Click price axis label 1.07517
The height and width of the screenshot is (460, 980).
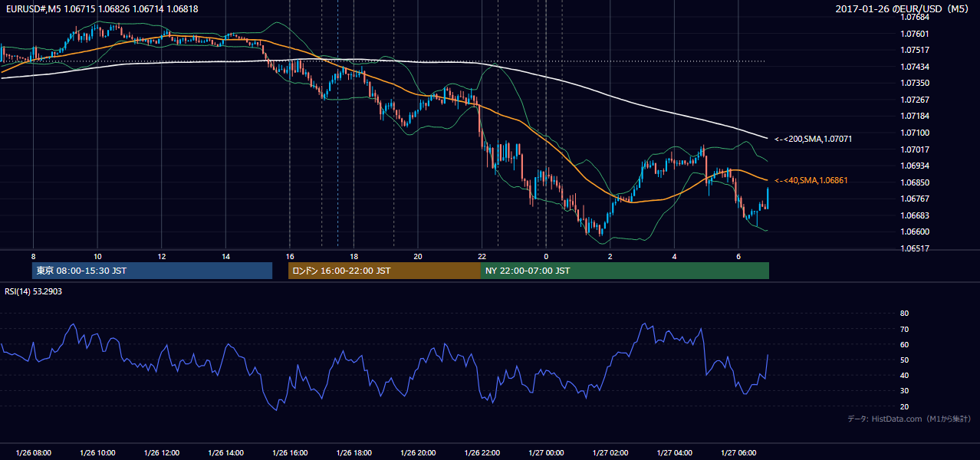[x=915, y=50]
